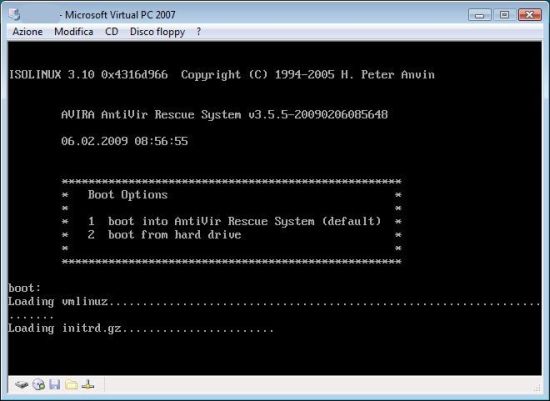Click option '2 boot from hard drive'
Screen dimensions: 550x401
point(164,235)
